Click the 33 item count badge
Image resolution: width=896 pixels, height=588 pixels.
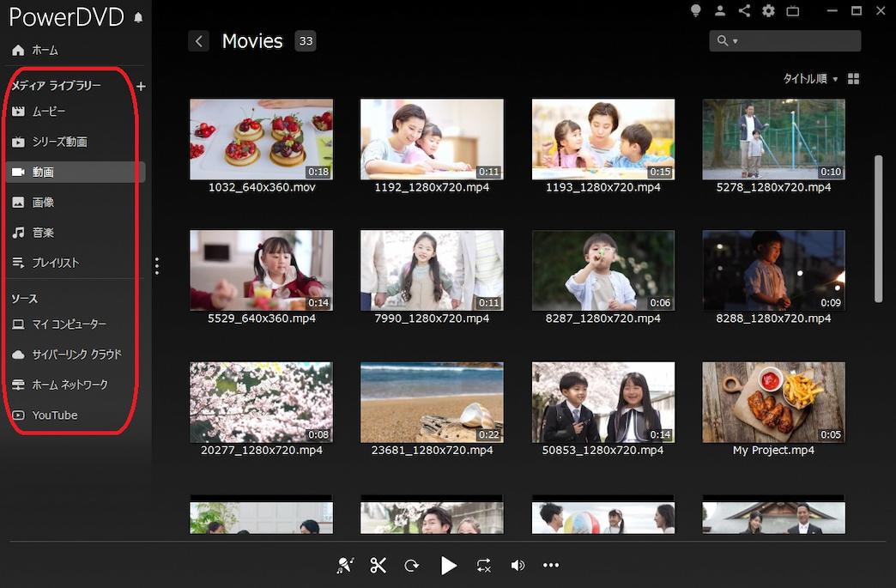coord(306,41)
